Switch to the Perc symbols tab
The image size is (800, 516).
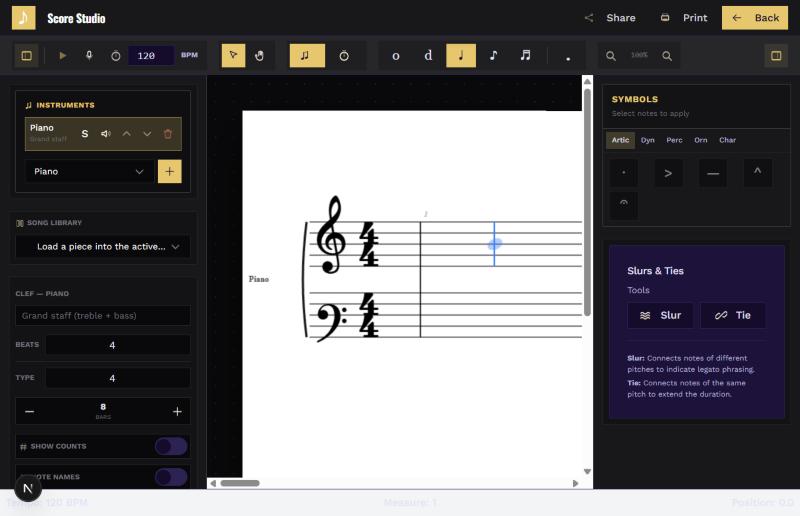(674, 140)
